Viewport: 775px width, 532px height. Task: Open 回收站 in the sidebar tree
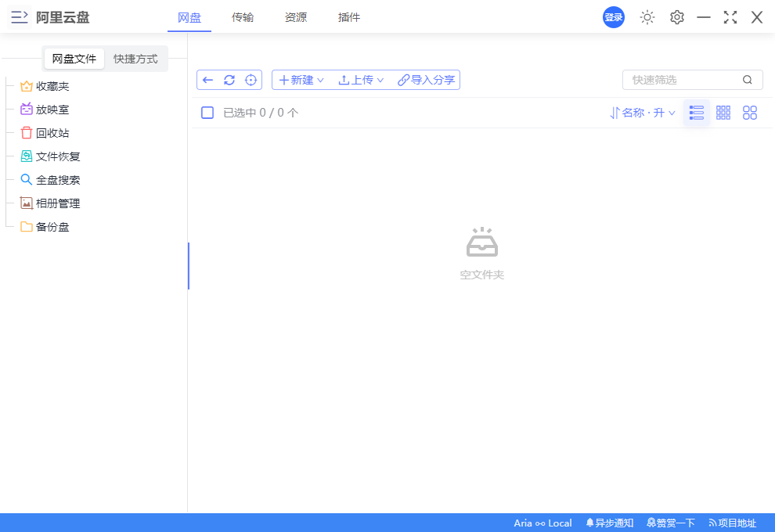point(52,133)
